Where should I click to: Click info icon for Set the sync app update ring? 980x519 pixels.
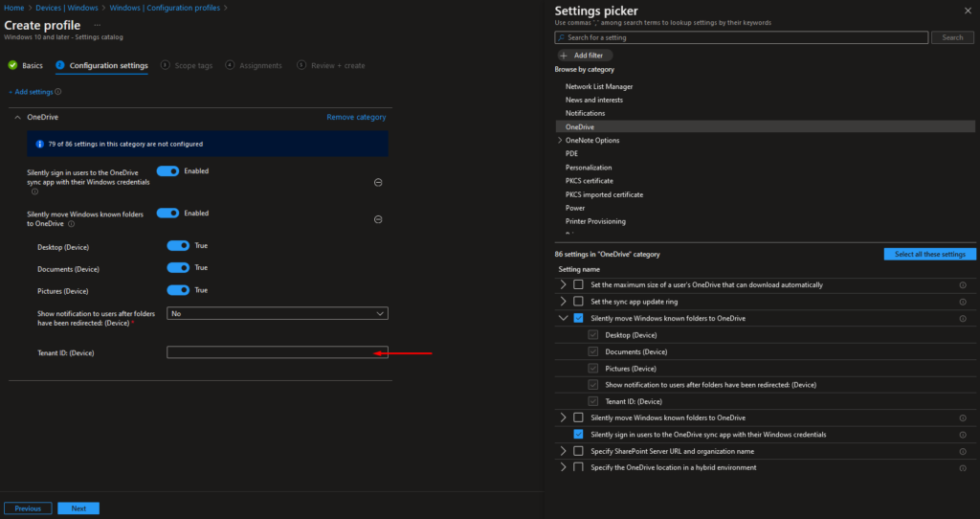963,302
